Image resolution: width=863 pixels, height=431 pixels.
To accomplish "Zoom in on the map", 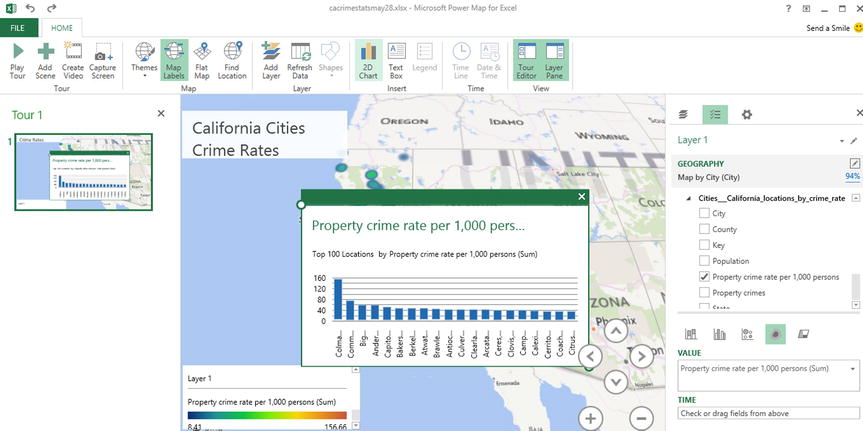I will coord(590,419).
